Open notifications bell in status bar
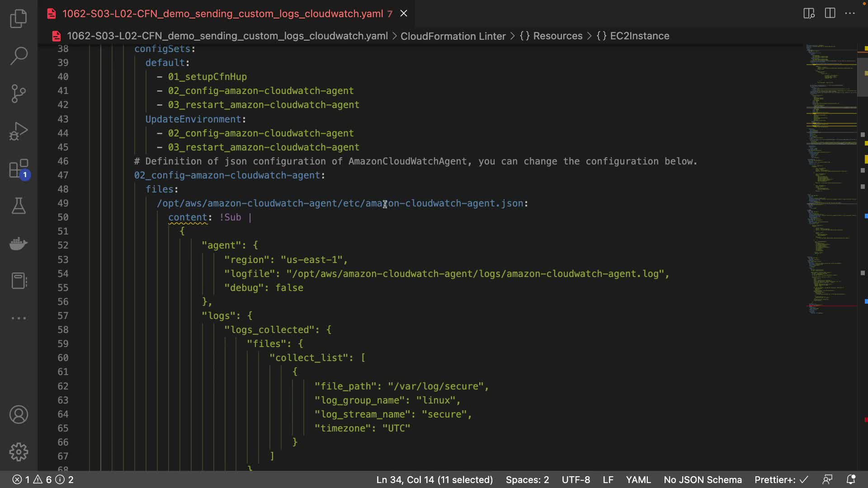Screen dimensions: 868x488 pos(850,479)
